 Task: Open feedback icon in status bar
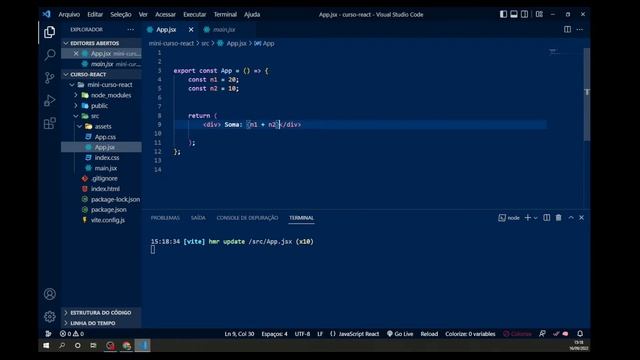(x=542, y=333)
